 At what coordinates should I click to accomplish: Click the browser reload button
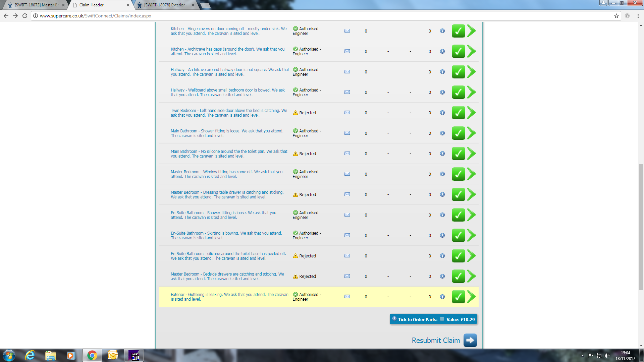click(x=25, y=16)
